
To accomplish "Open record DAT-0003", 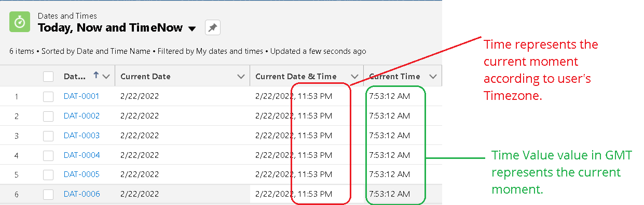I will (81, 136).
